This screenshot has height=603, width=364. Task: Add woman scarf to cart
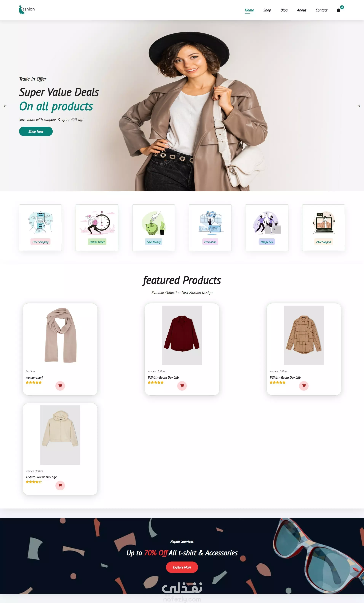(60, 386)
